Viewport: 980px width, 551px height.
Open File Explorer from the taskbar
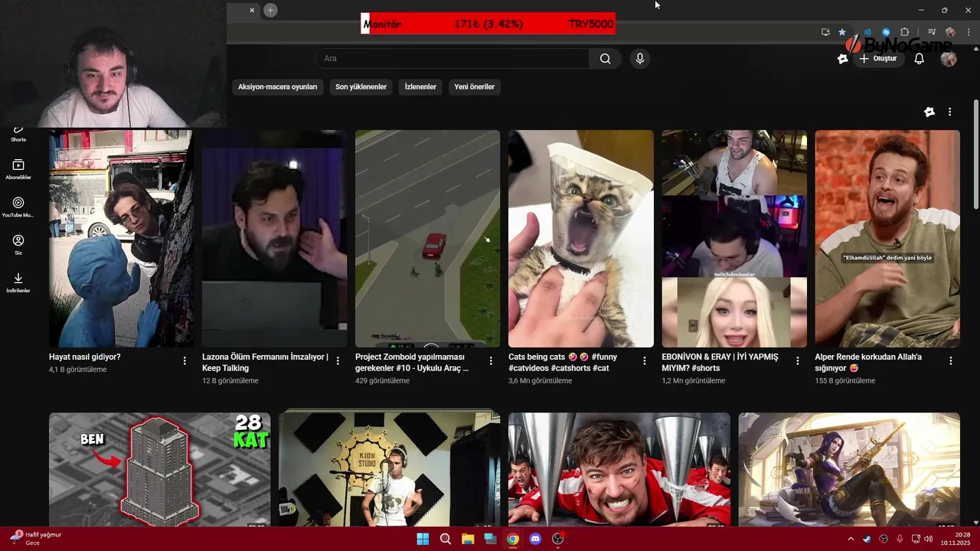(468, 539)
